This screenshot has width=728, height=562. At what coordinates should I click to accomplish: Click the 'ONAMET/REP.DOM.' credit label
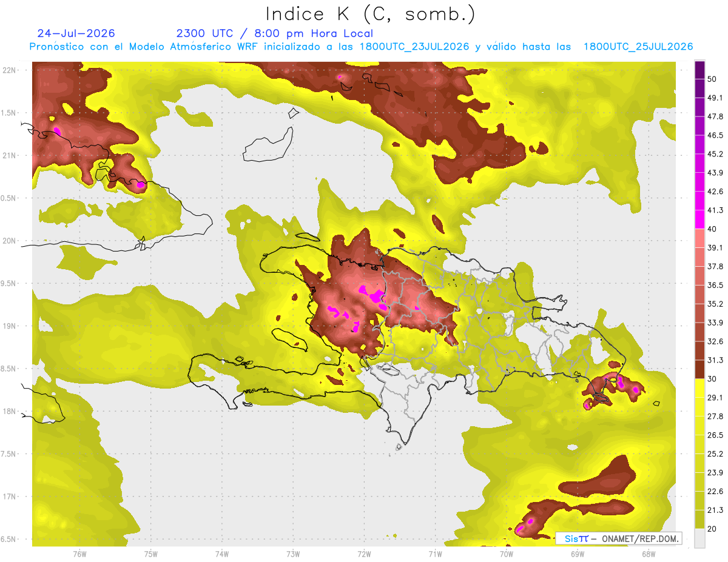(639, 538)
